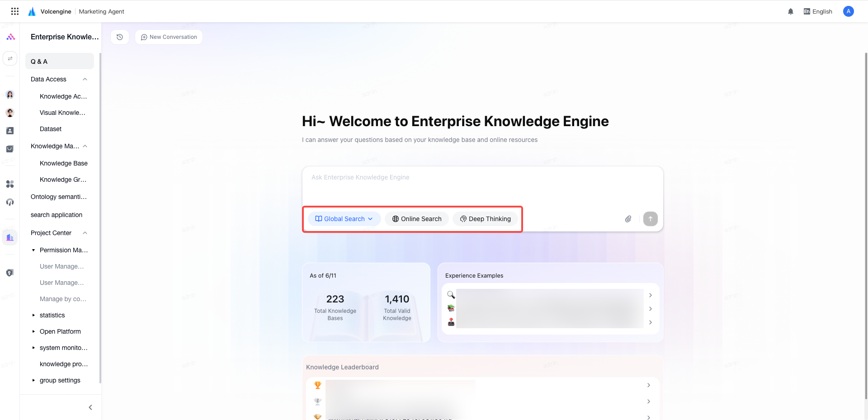The width and height of the screenshot is (868, 420).
Task: Click the user avatar icon
Action: [849, 11]
